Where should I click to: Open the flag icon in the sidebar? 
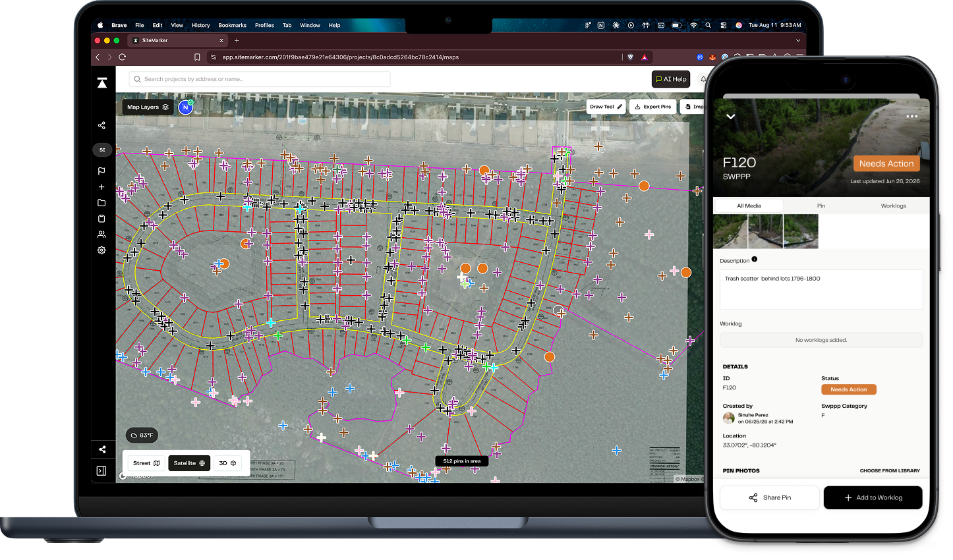coord(101,171)
